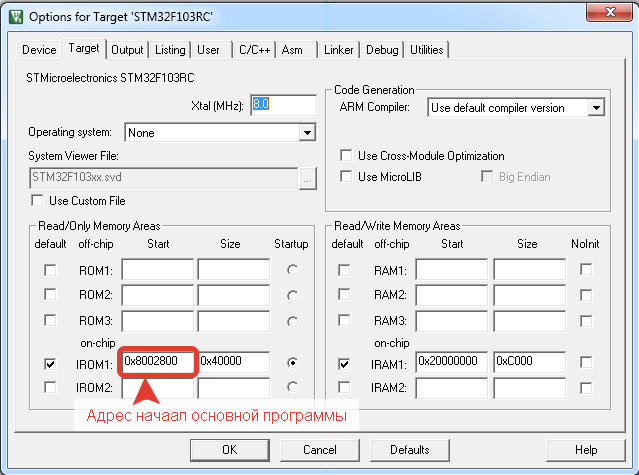Check the RAM3 default checkbox
639x475 pixels.
344,320
